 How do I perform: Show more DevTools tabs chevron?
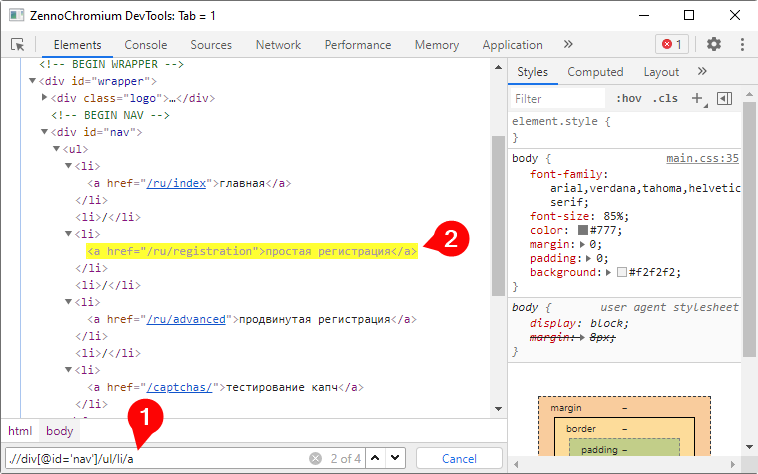point(568,44)
